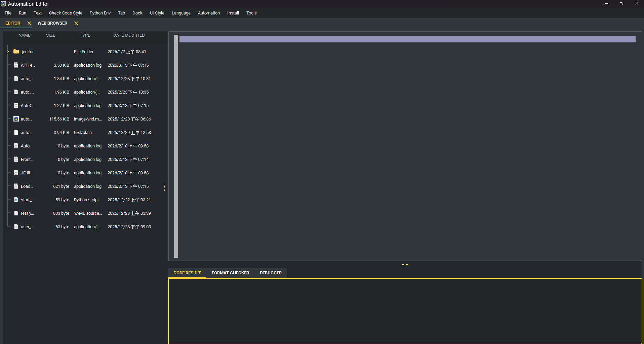This screenshot has width=644, height=344.
Task: Click the YAML source icon beside test.y file
Action: coord(16,213)
